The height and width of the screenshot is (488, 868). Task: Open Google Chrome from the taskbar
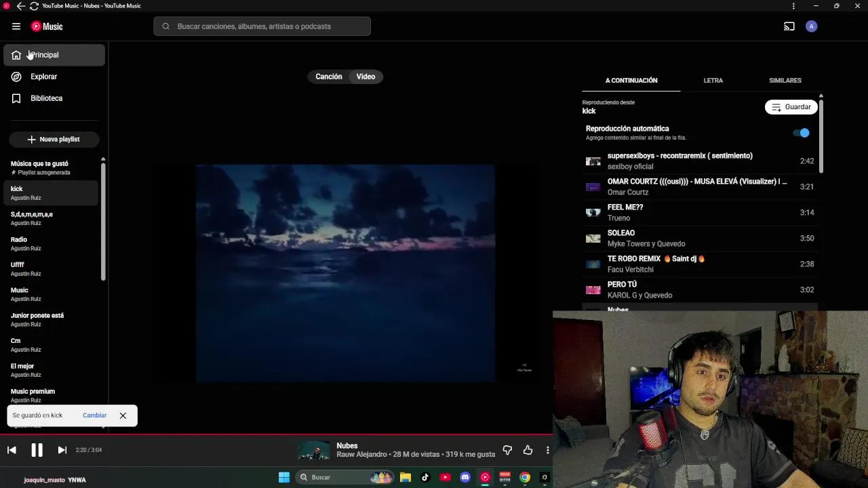(x=525, y=477)
